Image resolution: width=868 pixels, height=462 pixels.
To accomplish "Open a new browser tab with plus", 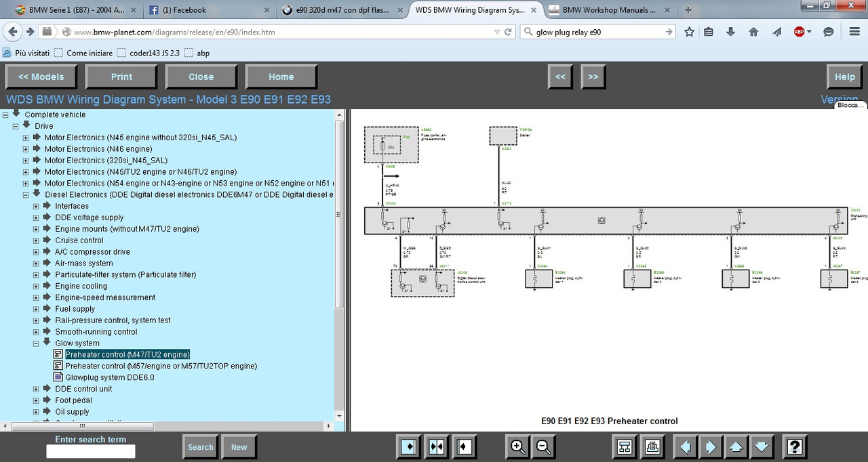I will click(688, 10).
